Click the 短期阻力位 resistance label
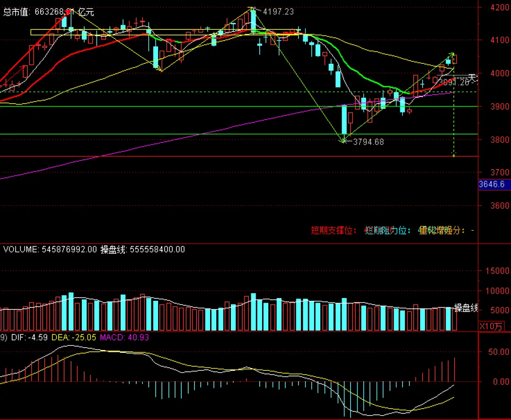511x420 pixels. click(388, 230)
